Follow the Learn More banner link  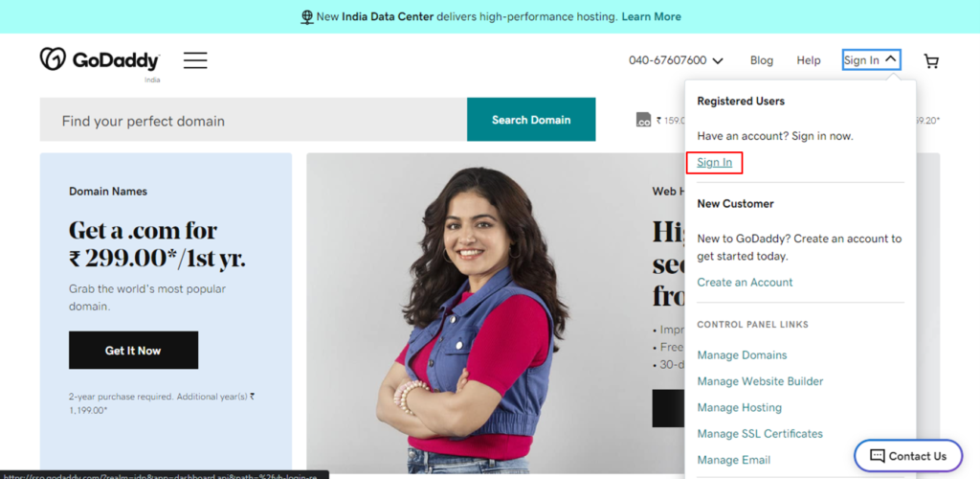tap(651, 17)
